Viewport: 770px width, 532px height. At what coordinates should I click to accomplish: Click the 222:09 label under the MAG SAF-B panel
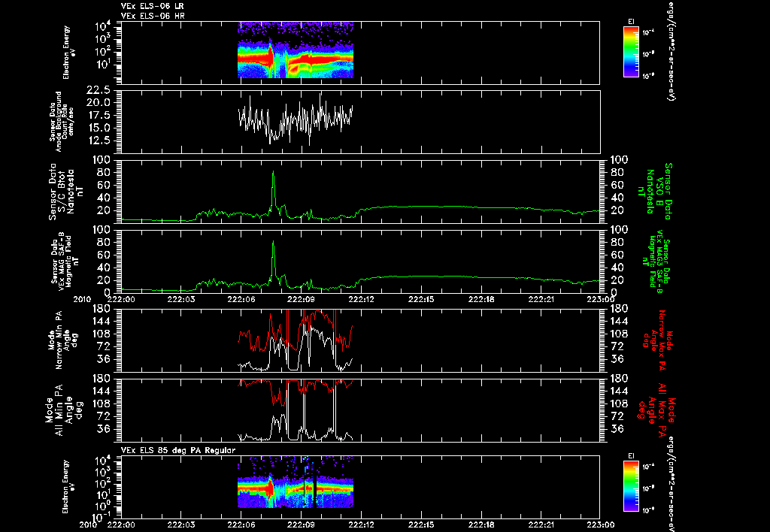click(301, 299)
